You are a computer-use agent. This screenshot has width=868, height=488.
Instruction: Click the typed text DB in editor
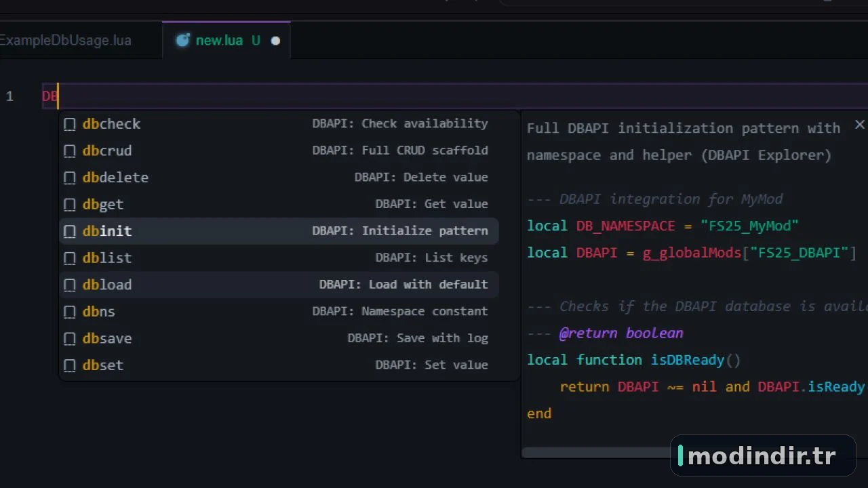[50, 96]
